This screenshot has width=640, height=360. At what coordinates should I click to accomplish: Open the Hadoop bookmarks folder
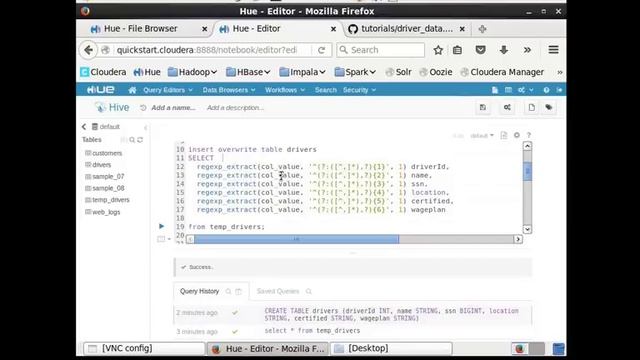click(x=192, y=72)
